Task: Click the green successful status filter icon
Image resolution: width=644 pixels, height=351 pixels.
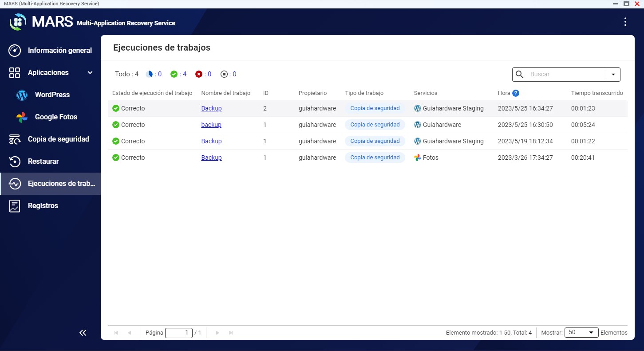Action: 174,74
